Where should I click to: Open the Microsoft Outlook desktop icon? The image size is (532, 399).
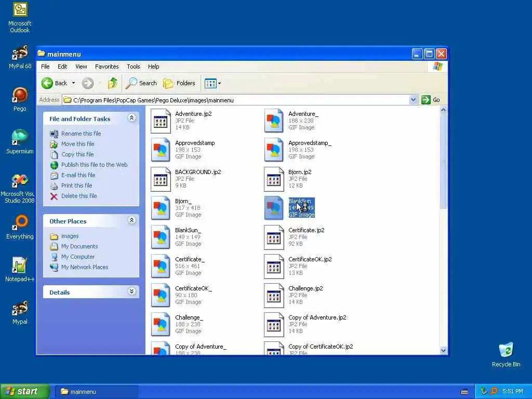point(20,17)
